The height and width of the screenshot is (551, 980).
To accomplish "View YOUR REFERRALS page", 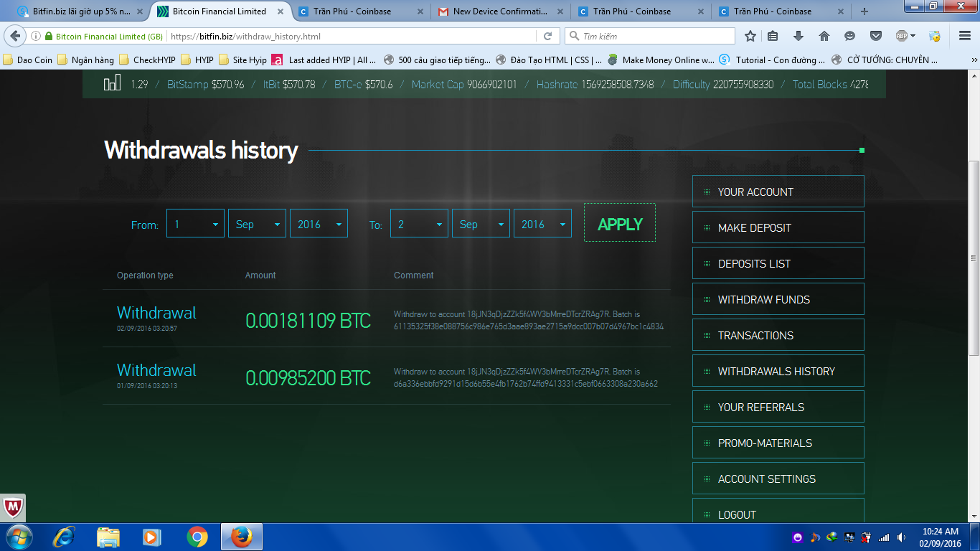I will click(778, 407).
